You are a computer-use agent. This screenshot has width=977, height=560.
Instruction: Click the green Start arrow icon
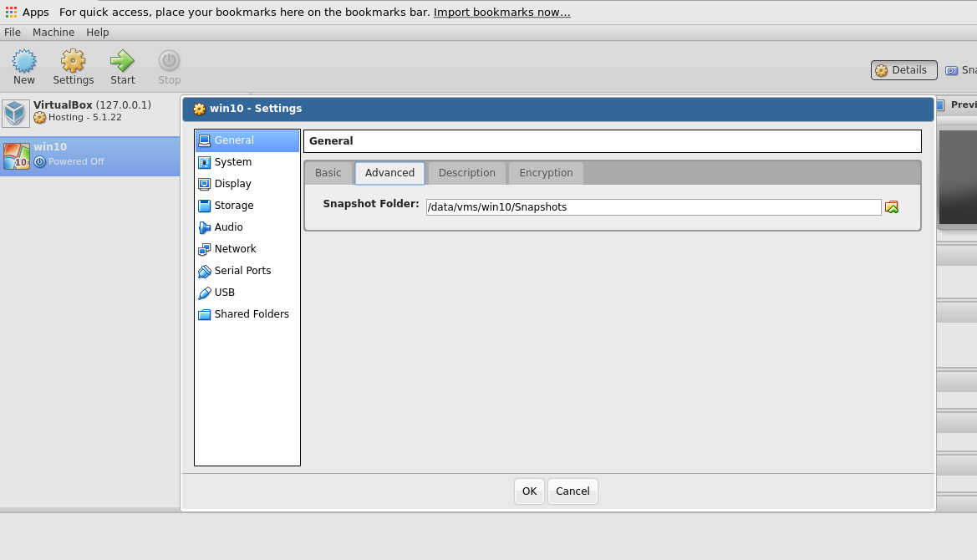pos(122,61)
